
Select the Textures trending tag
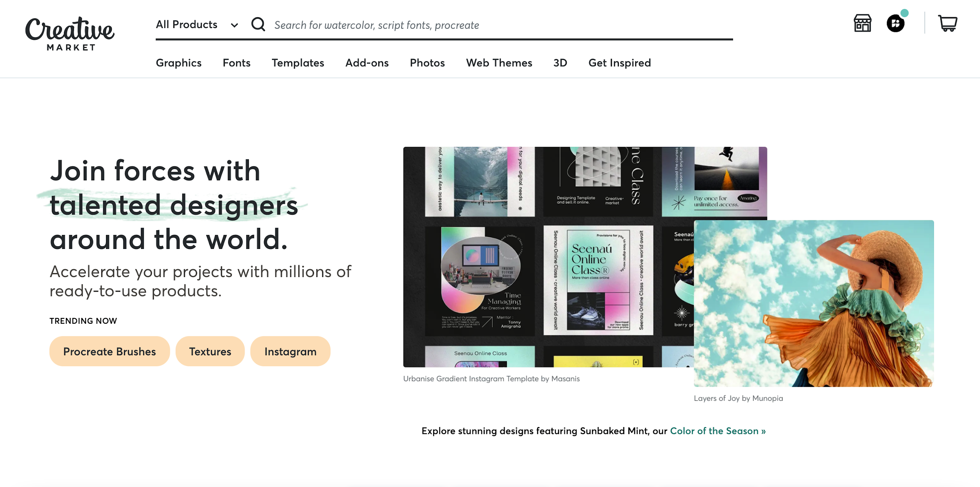tap(210, 351)
